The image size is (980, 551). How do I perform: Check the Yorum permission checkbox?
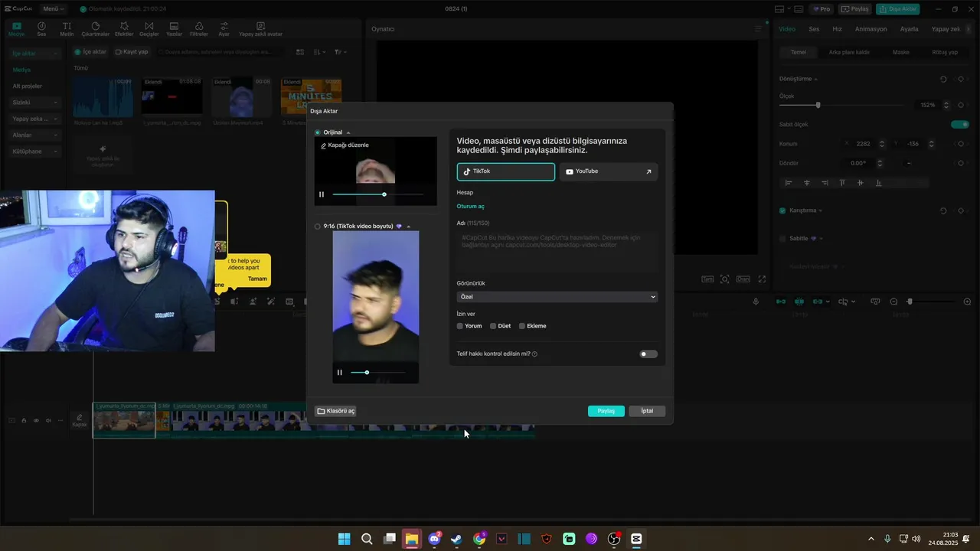click(x=460, y=326)
